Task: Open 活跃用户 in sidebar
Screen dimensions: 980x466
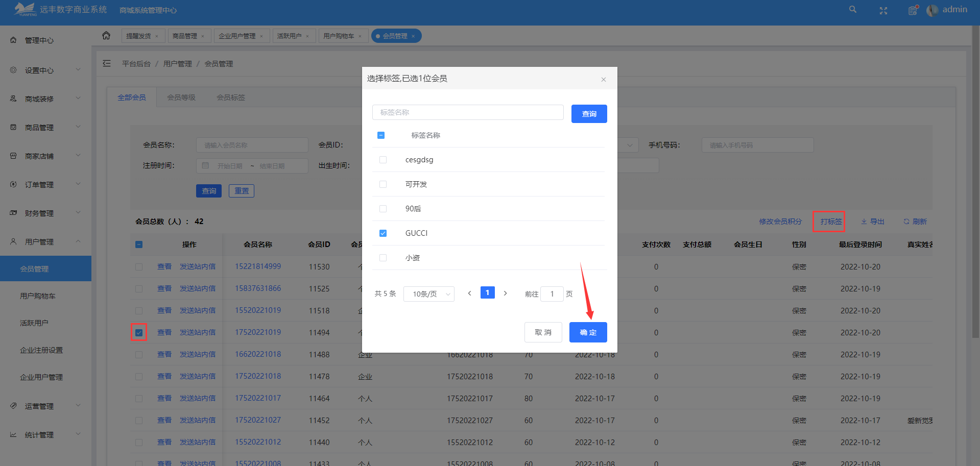Action: [34, 323]
